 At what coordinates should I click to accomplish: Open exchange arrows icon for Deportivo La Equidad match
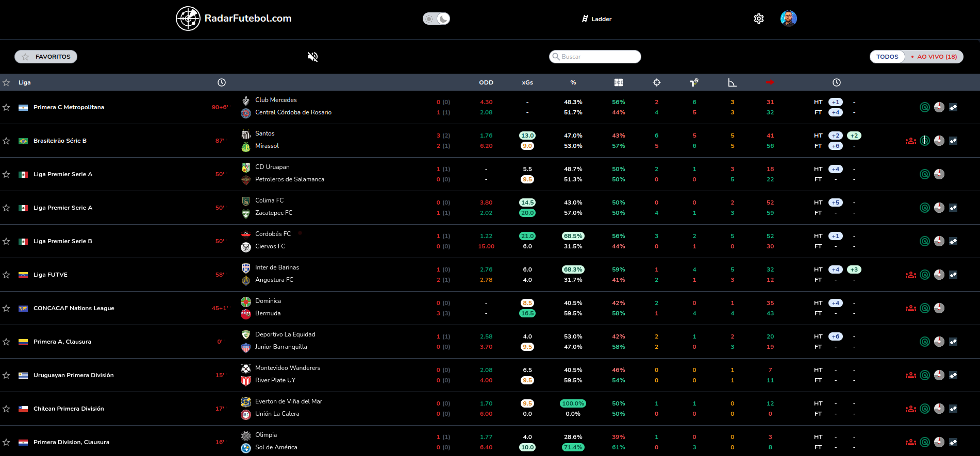(x=953, y=342)
